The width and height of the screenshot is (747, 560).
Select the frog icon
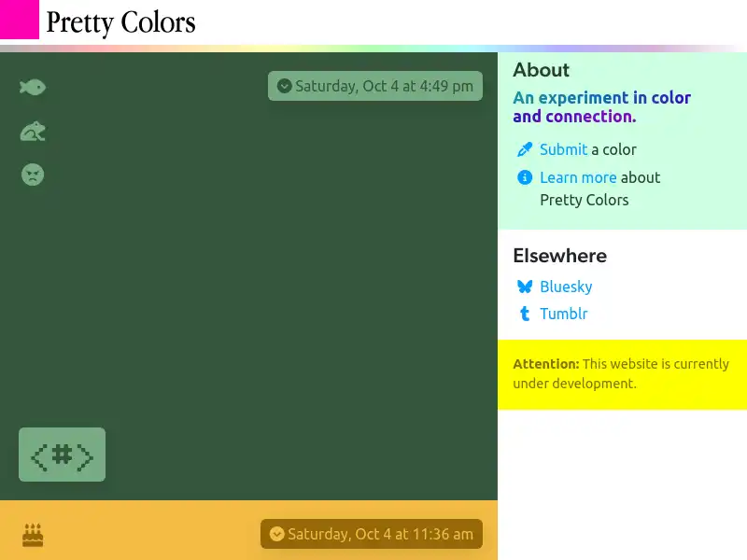(x=32, y=131)
